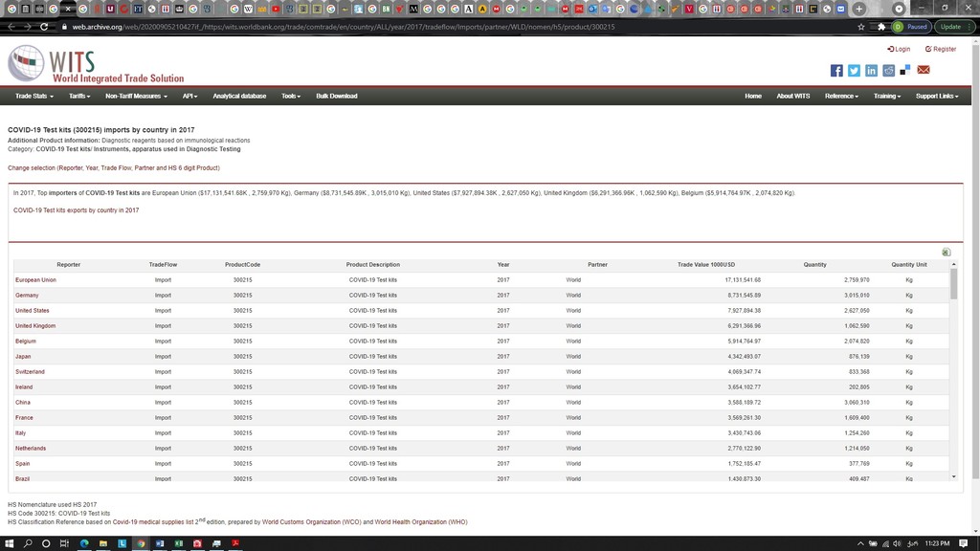This screenshot has height=551, width=980.
Task: Sort table by Quantity header
Action: click(x=815, y=265)
